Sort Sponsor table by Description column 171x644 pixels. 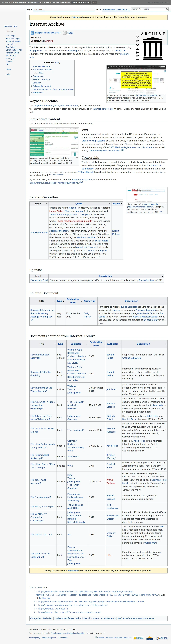click(106, 276)
